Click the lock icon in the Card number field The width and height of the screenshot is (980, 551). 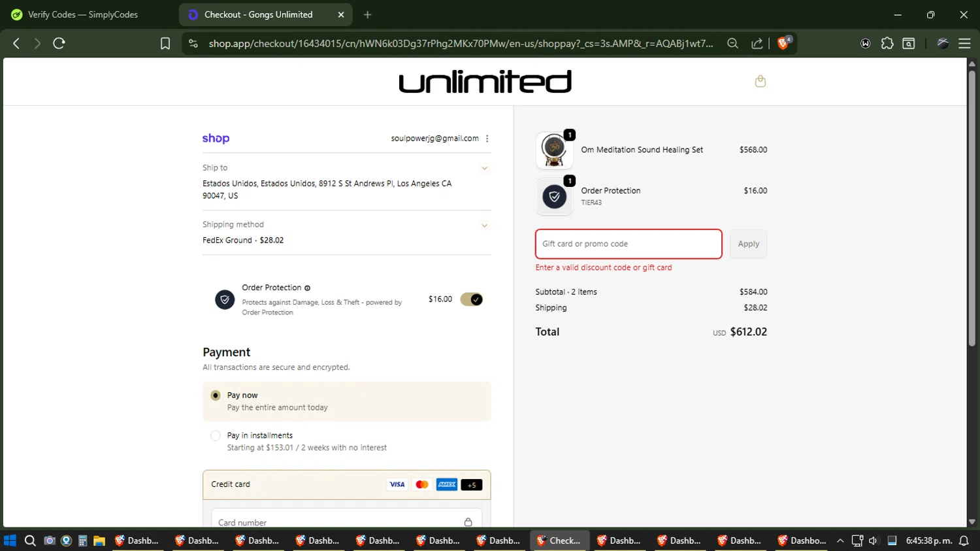(x=468, y=522)
